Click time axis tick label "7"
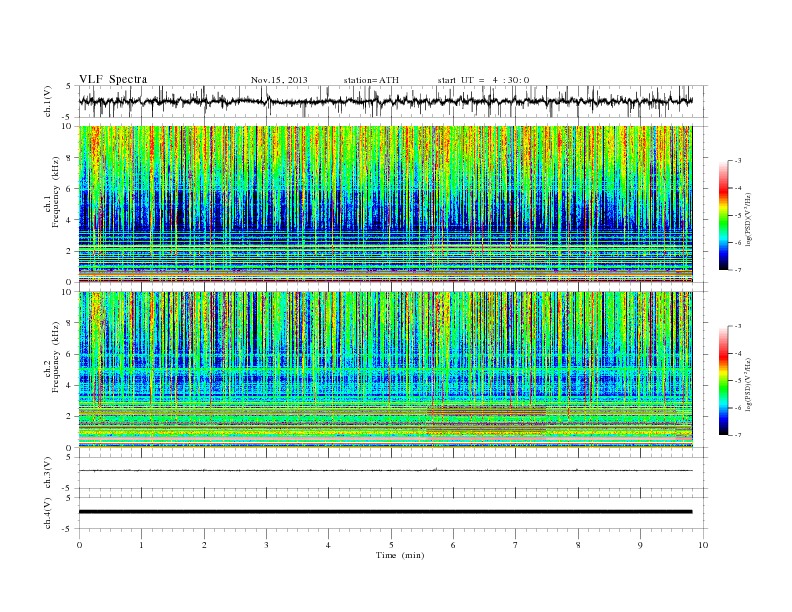Screen dimensions: 792x612 [516, 545]
